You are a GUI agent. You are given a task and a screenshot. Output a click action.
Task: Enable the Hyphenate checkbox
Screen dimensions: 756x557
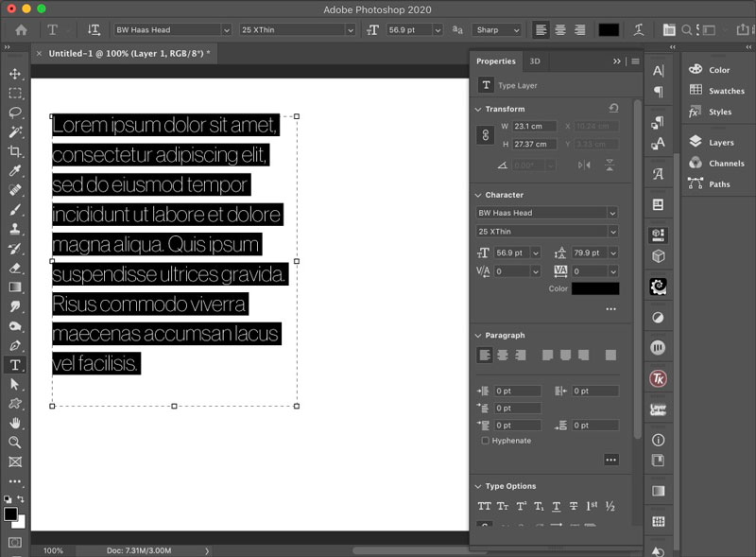coord(486,441)
